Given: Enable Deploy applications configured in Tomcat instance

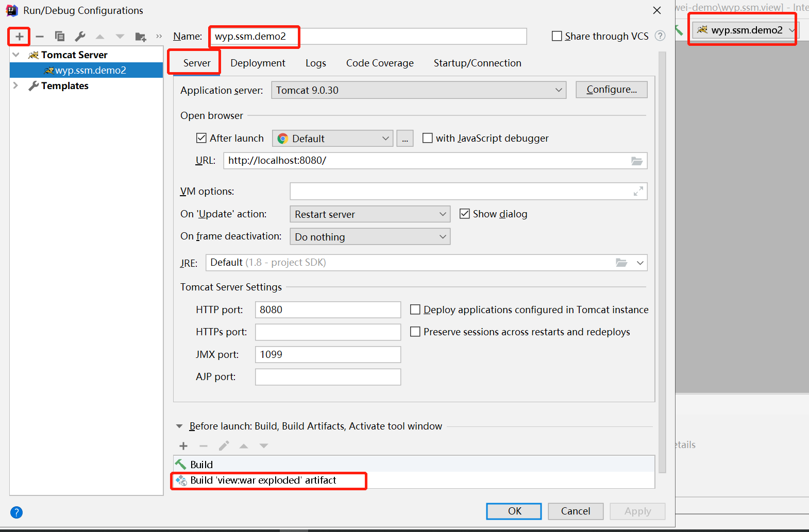Looking at the screenshot, I should (x=415, y=310).
